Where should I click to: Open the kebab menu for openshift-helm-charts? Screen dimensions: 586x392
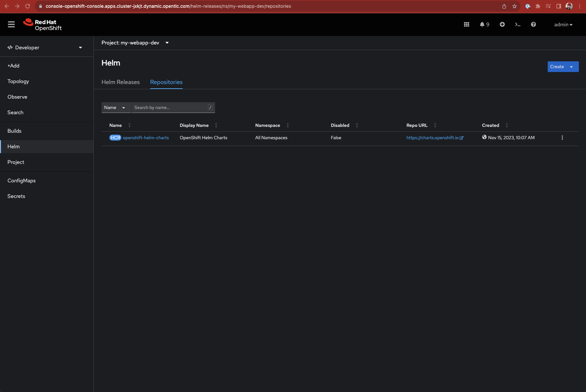[562, 138]
